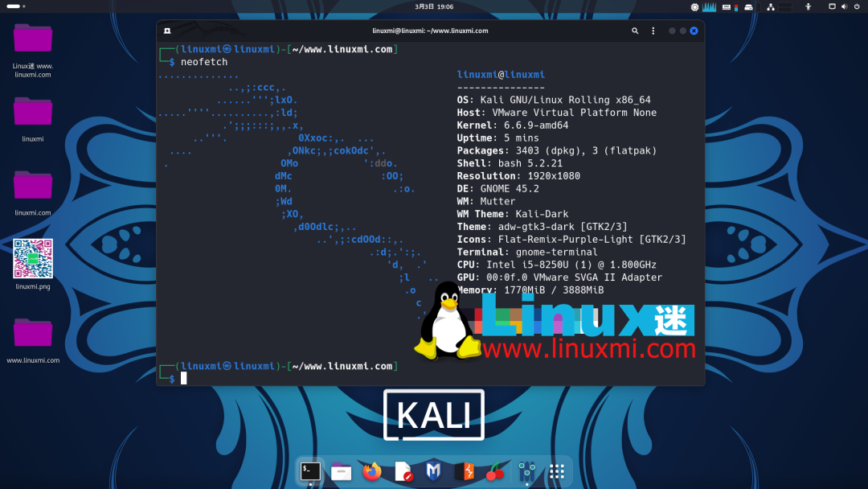Select the 'Linux迷 www.linuxmi.com' desktop folder
868x489 pixels.
(x=33, y=51)
